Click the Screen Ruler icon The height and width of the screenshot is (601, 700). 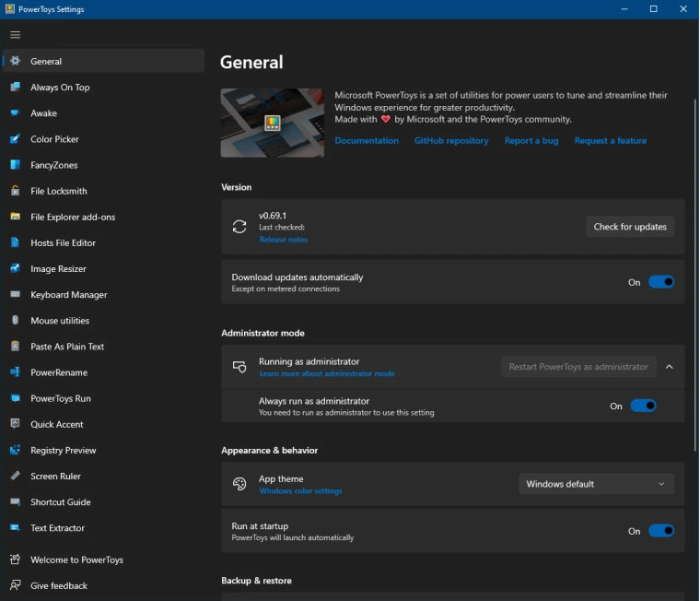[15, 477]
